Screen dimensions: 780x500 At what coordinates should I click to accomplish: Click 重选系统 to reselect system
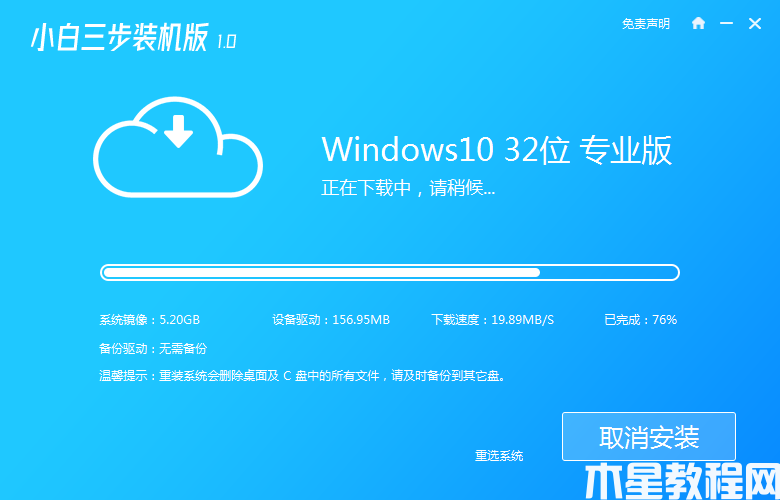[499, 455]
